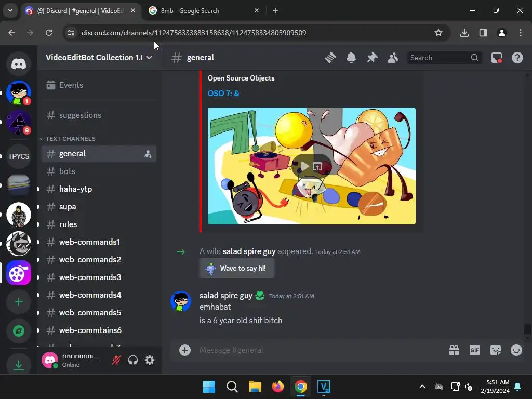This screenshot has width=532, height=399.
Task: Open the supa channel
Action: (99, 207)
